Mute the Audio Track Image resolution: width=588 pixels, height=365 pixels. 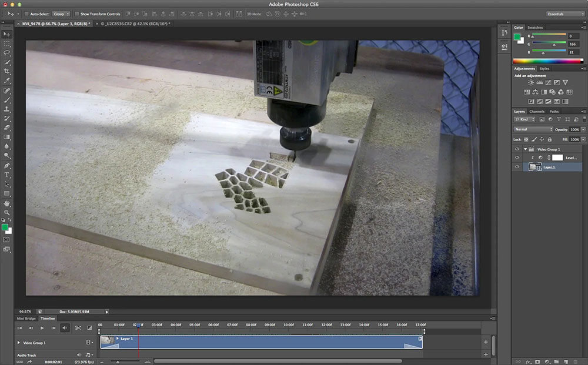pos(79,354)
